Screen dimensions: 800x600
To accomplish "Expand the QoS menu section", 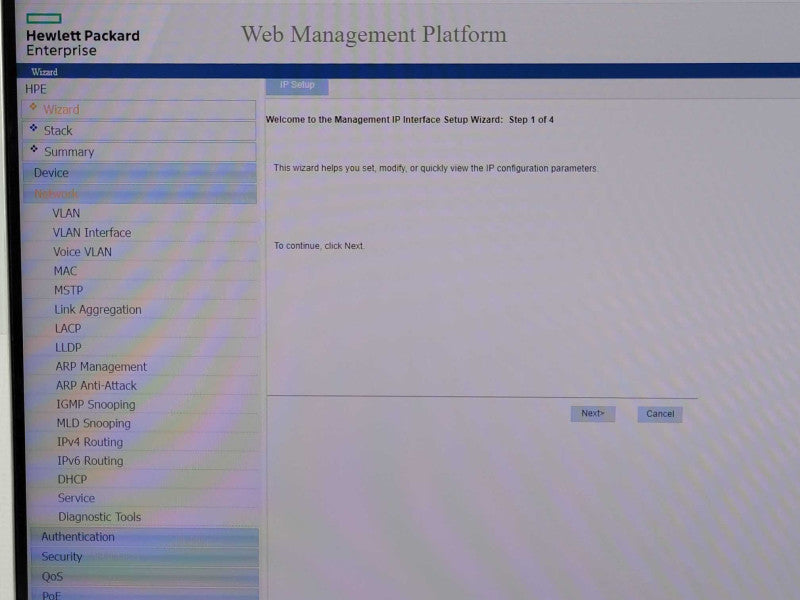I will click(x=144, y=577).
